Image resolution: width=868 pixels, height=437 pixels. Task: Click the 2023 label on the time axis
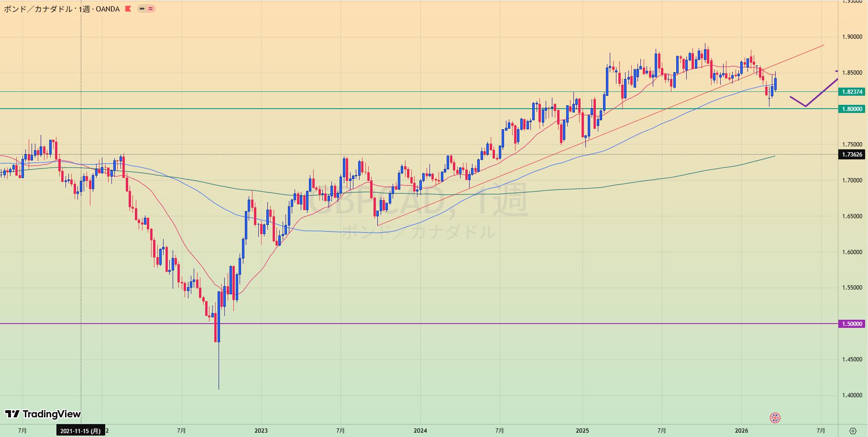261,431
